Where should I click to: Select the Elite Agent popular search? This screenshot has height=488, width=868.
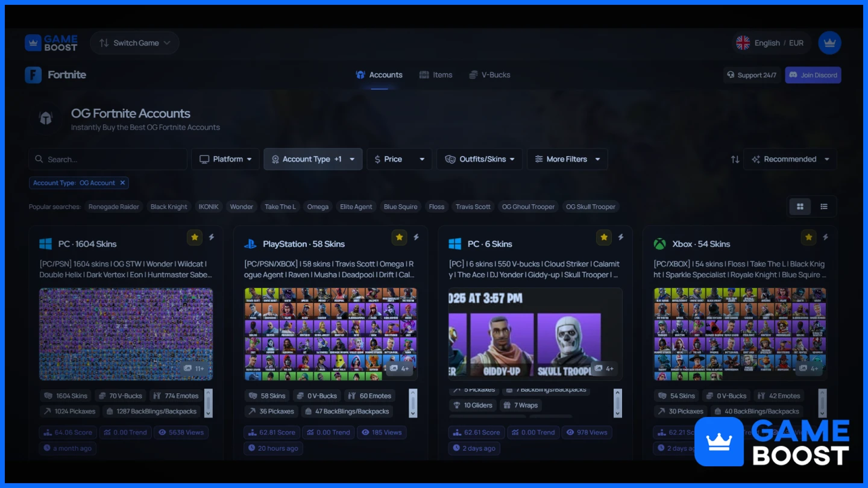[356, 207]
